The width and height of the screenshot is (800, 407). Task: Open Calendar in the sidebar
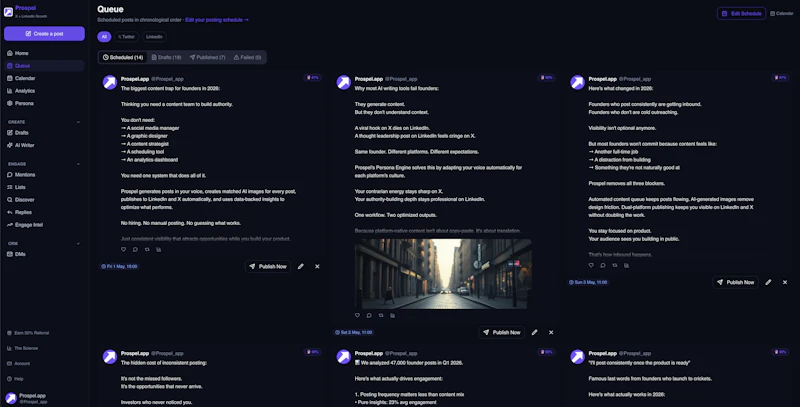[44, 78]
